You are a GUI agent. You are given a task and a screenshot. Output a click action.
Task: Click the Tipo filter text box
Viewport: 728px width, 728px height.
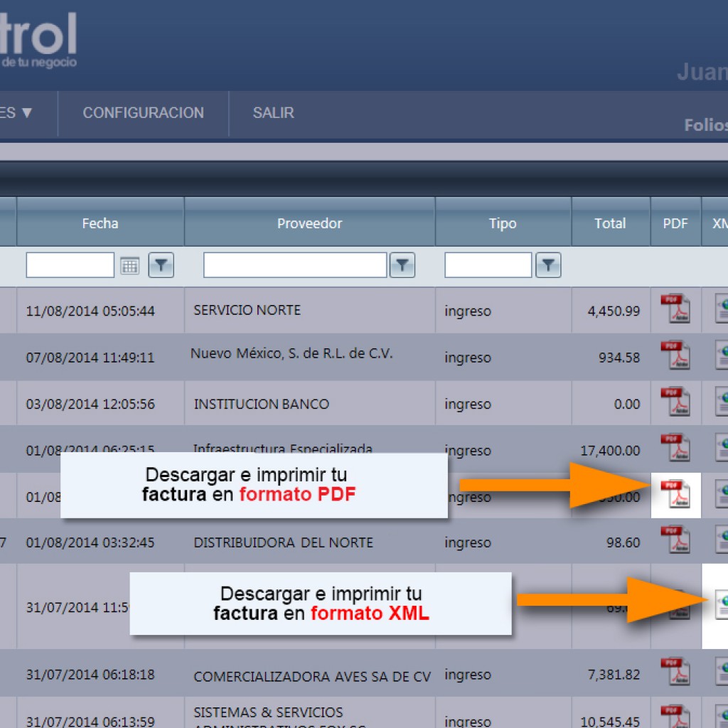[x=488, y=265]
